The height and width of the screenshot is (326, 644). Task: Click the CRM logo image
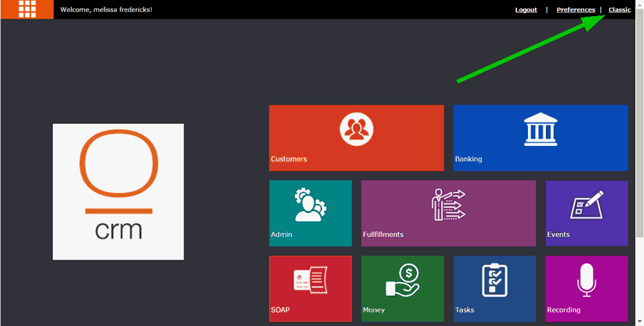click(x=118, y=192)
